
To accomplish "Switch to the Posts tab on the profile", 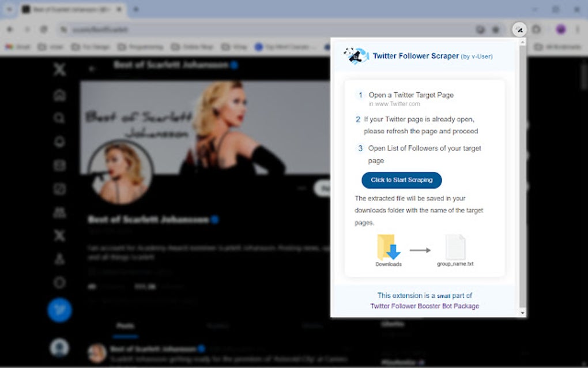I will coord(126,326).
